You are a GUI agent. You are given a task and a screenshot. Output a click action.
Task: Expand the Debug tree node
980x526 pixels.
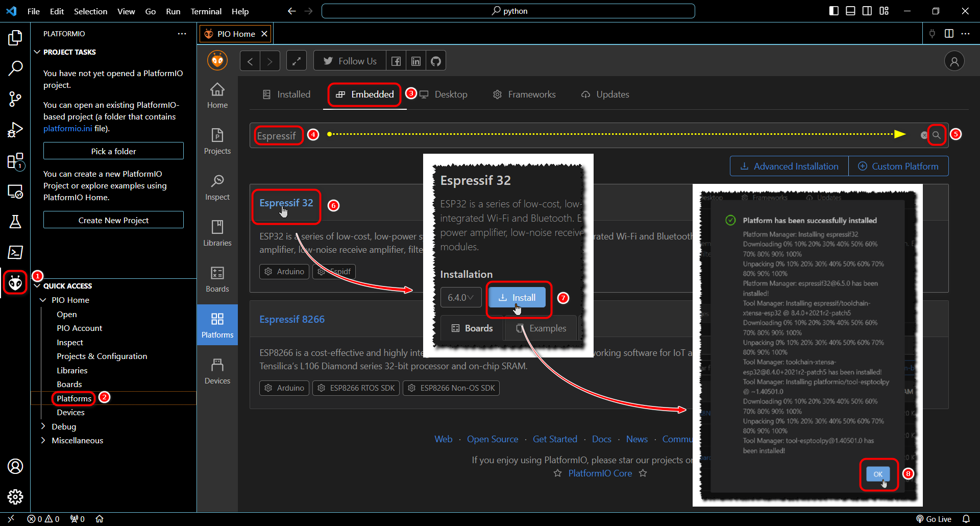(x=43, y=426)
